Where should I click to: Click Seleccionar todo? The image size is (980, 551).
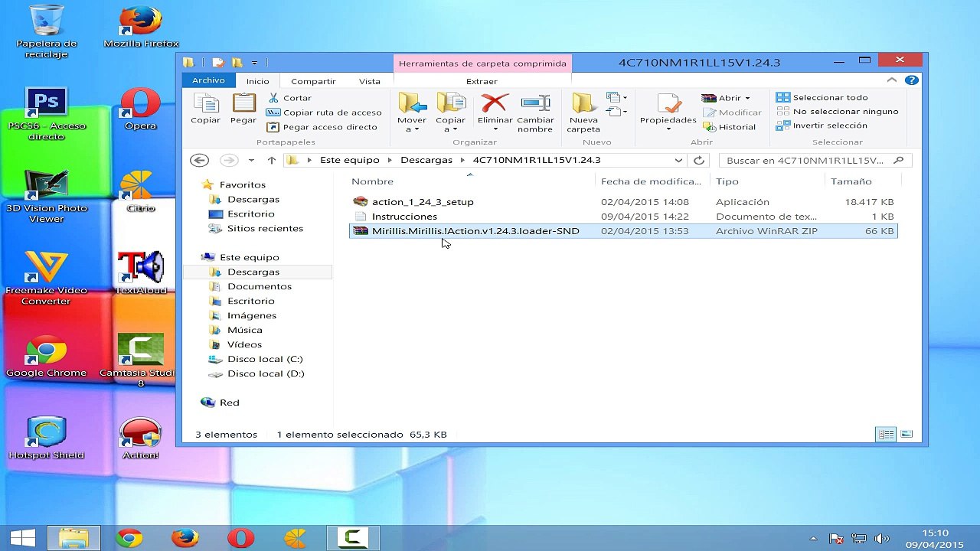(822, 98)
